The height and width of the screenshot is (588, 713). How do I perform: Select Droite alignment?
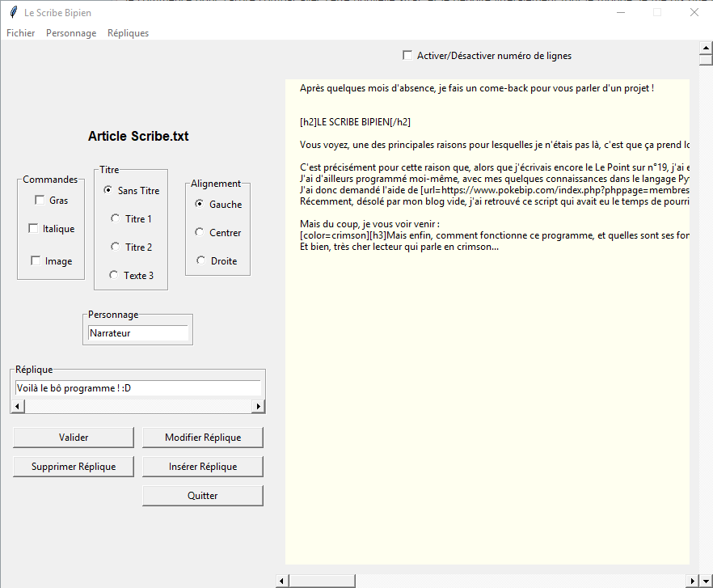point(201,260)
